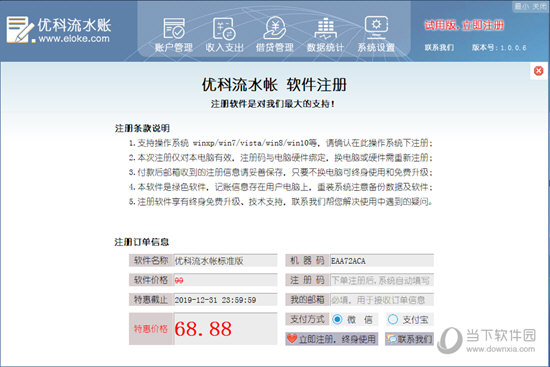Screen dimensions: 550x367
Task: Close the registration panel with red X
Action: point(538,71)
